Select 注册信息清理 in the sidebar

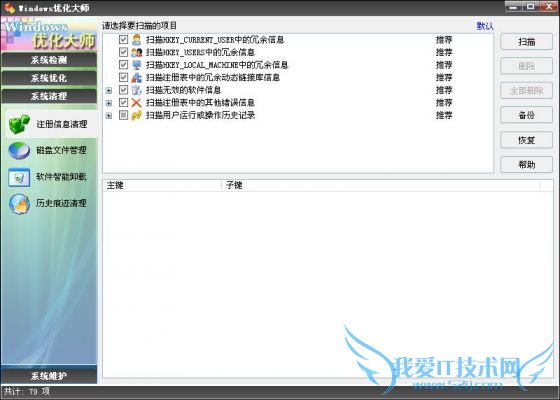click(51, 124)
